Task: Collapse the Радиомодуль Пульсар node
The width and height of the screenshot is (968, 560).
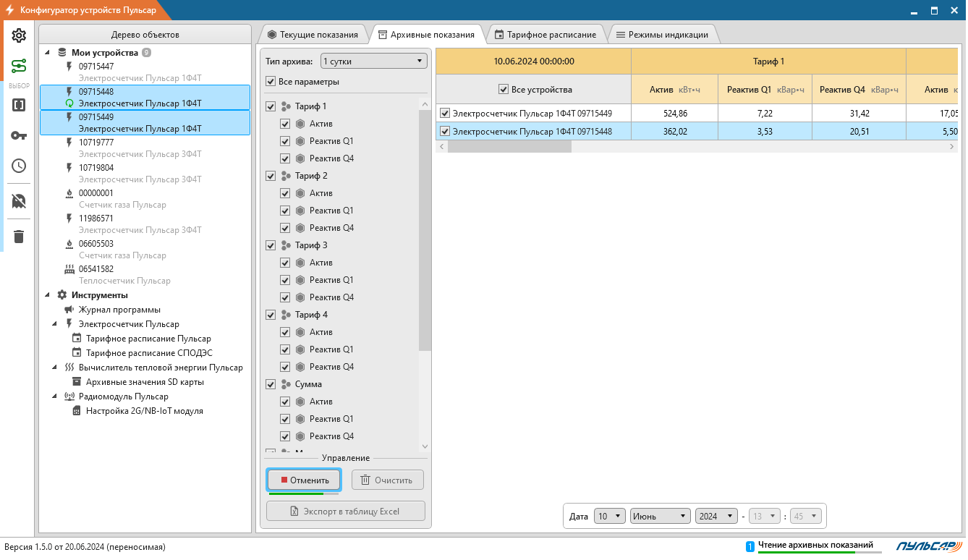Action: pyautogui.click(x=55, y=396)
